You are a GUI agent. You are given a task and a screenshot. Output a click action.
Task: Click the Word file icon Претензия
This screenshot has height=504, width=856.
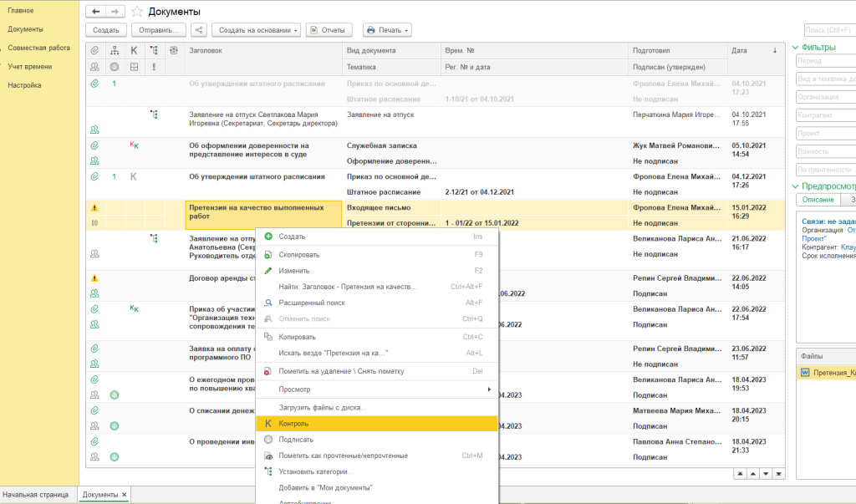point(805,373)
